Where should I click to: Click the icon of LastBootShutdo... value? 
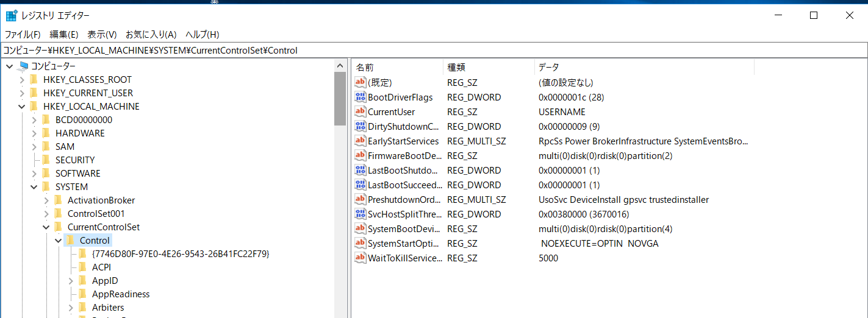click(x=360, y=170)
